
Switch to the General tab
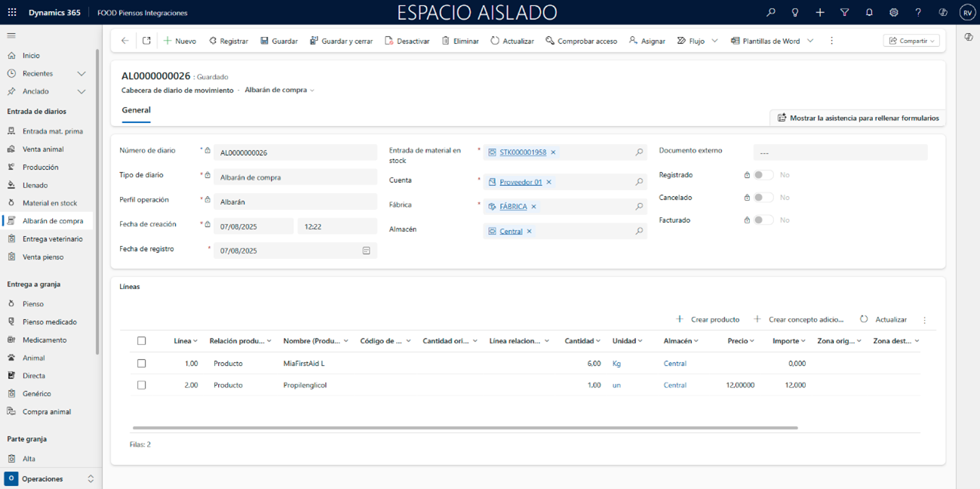coord(137,110)
